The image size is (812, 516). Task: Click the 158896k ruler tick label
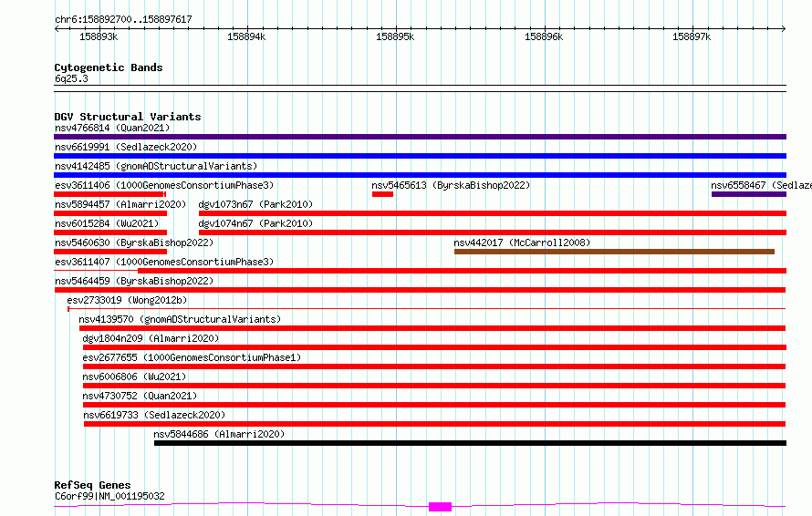[x=544, y=36]
